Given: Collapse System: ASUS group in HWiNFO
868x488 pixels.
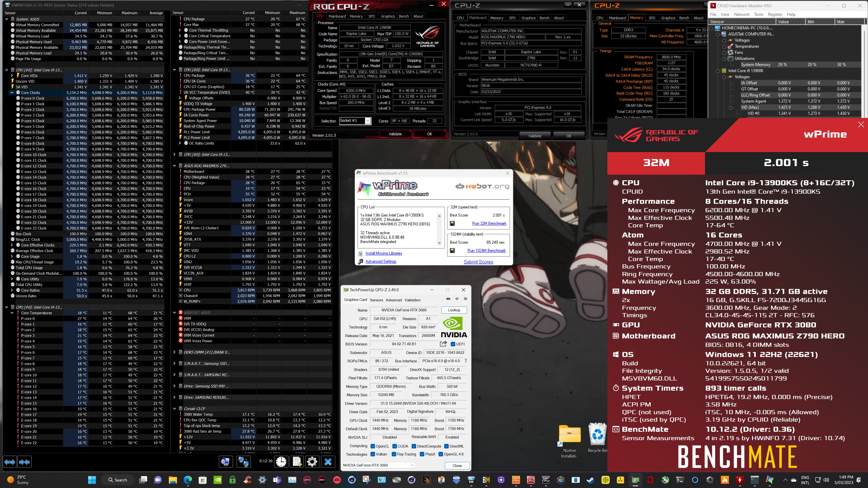Looking at the screenshot, I should pos(6,19).
